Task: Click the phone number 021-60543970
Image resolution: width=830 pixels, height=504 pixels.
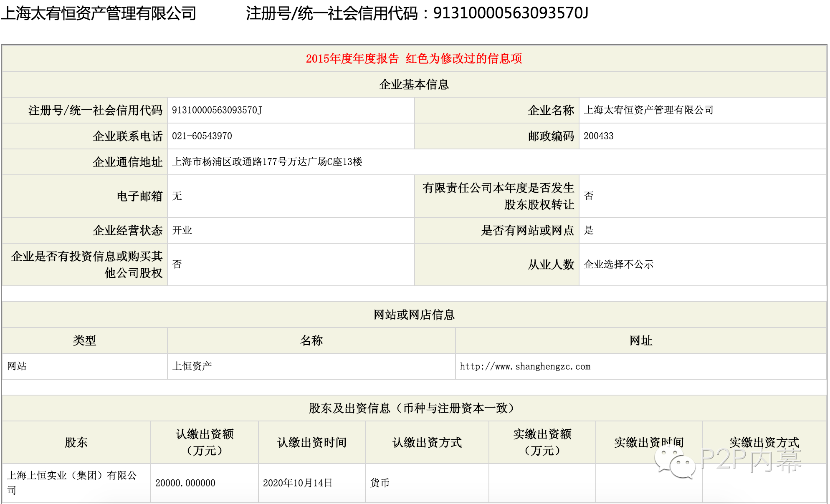Action: point(202,136)
